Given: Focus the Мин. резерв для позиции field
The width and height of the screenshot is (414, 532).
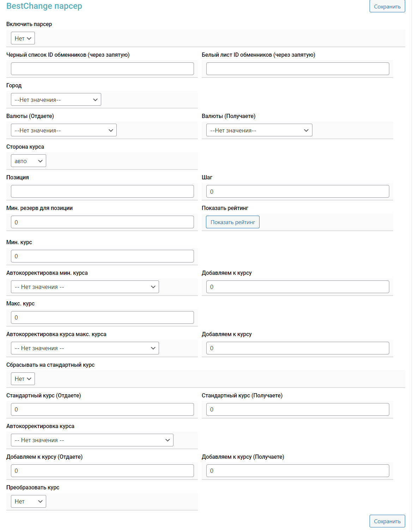Looking at the screenshot, I should (x=102, y=222).
